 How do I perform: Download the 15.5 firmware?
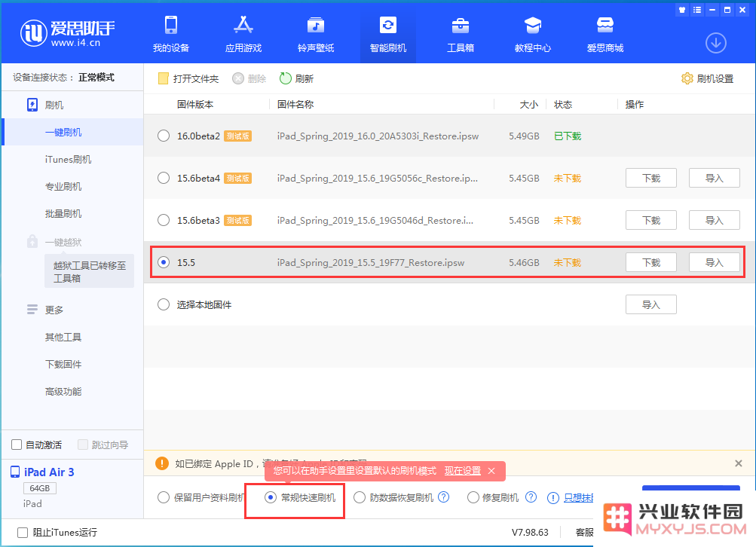tap(651, 263)
